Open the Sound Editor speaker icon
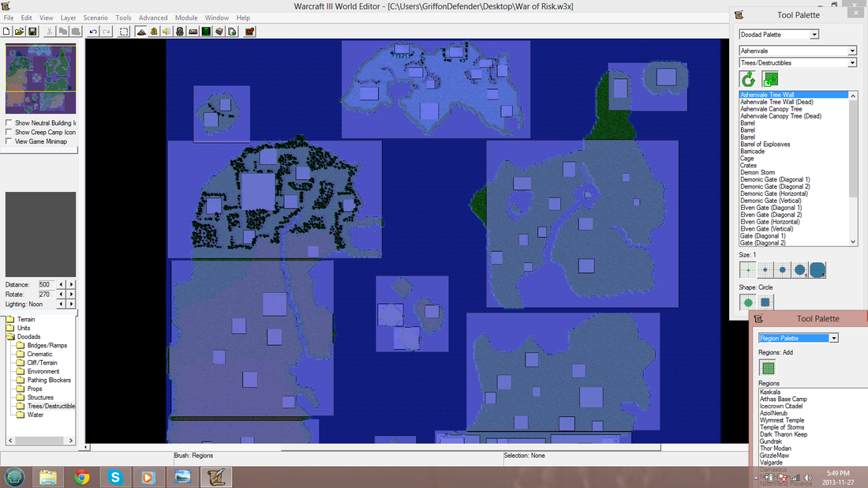This screenshot has height=488, width=868. (x=166, y=32)
